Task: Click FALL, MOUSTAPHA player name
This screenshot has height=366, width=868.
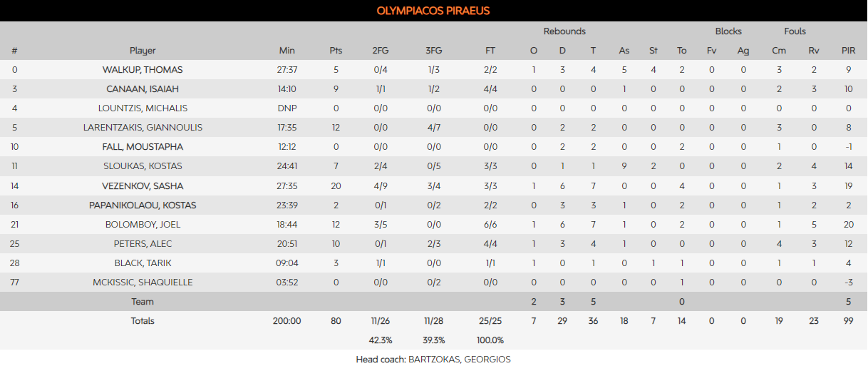Action: (x=143, y=147)
